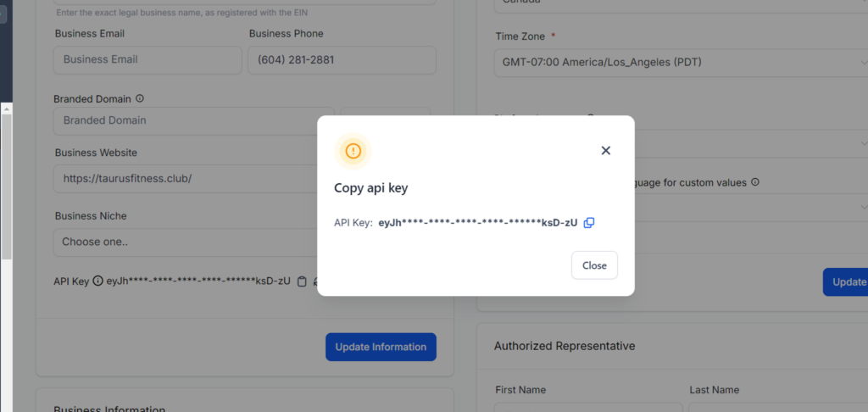Click the Update button on the right edge
The image size is (868, 412).
point(847,282)
